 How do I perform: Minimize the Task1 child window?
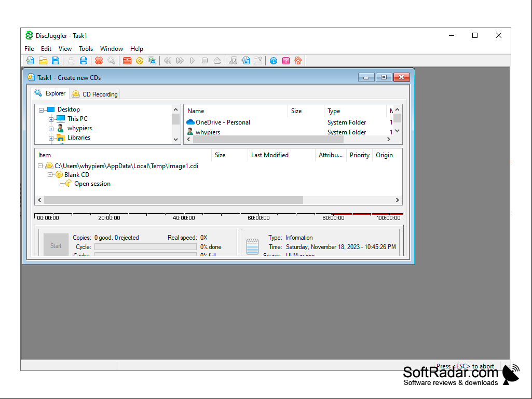click(x=366, y=77)
